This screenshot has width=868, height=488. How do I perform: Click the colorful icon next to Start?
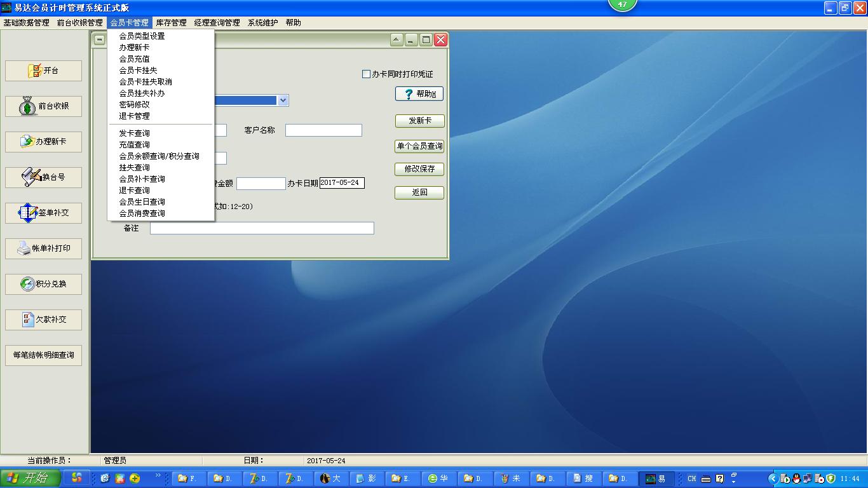[x=77, y=478]
